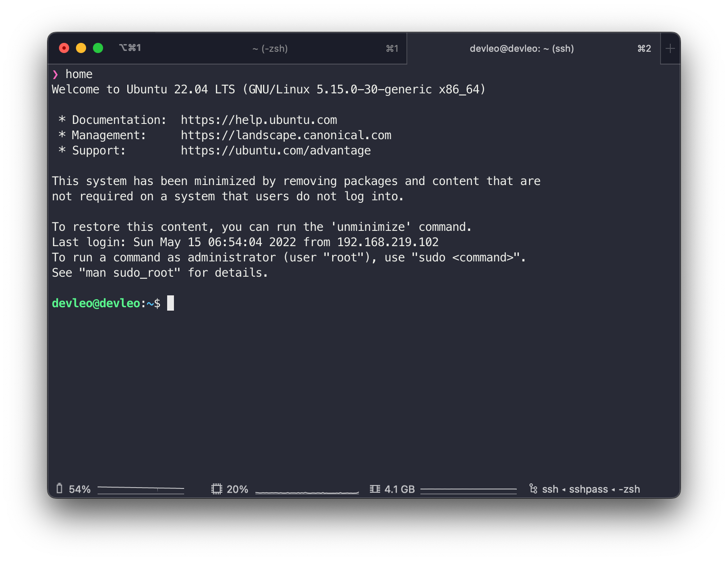
Task: Open a new tab with the plus button
Action: [670, 48]
